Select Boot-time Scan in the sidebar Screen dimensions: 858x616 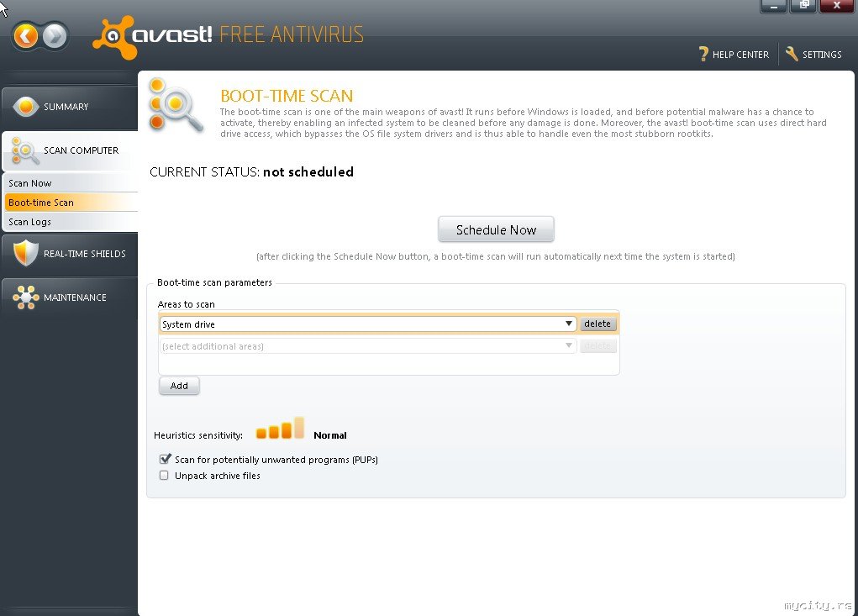[x=71, y=203]
